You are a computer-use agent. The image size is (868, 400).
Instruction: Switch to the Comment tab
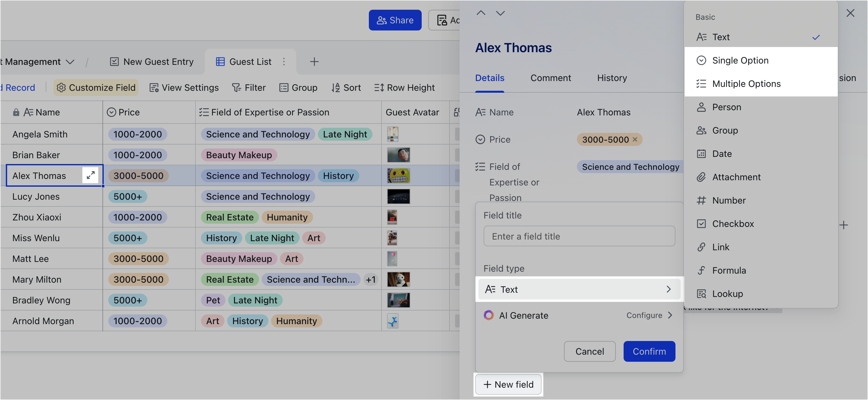(x=550, y=78)
